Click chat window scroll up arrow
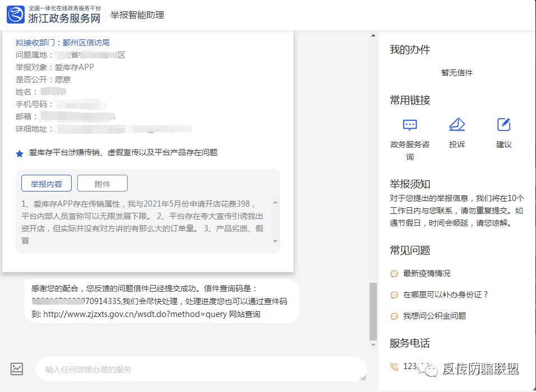The width and height of the screenshot is (536, 392). click(373, 35)
